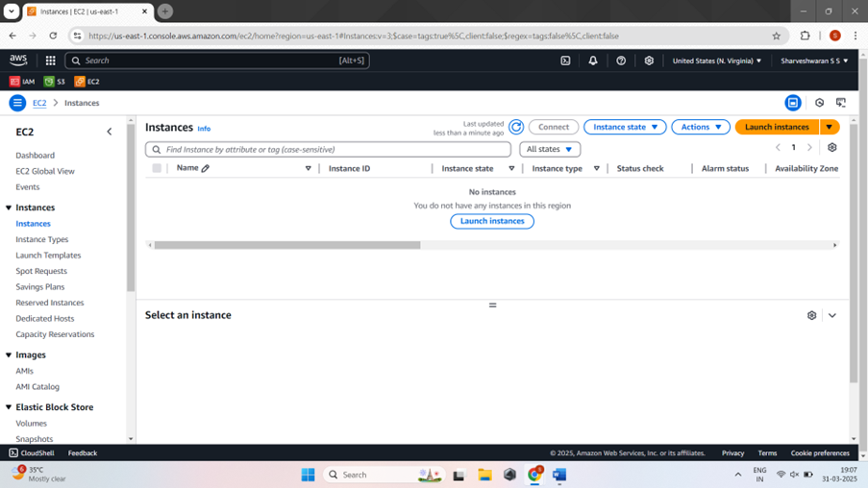The width and height of the screenshot is (868, 488).
Task: Open Spot Requests in sidebar
Action: point(41,271)
